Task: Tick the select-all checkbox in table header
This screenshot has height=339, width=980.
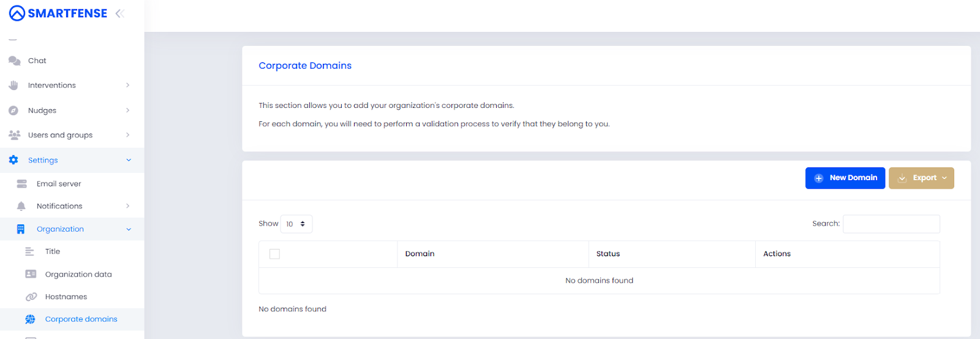Action: [x=274, y=254]
